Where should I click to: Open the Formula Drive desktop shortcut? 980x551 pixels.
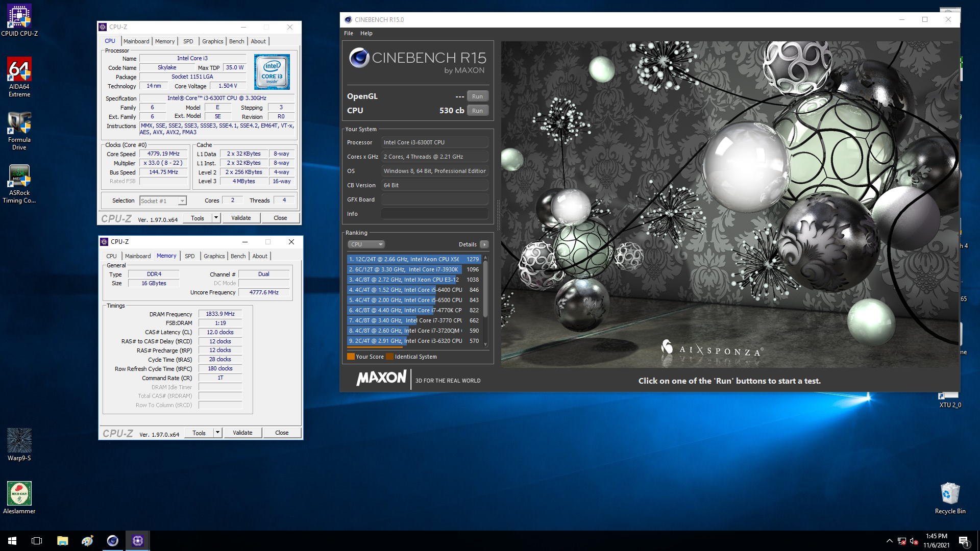(x=19, y=131)
